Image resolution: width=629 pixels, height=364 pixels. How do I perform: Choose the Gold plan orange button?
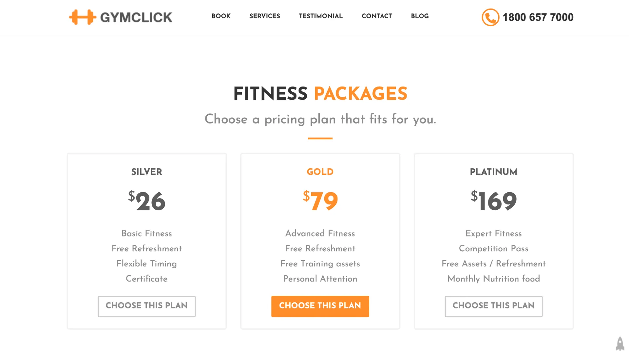[x=320, y=306]
